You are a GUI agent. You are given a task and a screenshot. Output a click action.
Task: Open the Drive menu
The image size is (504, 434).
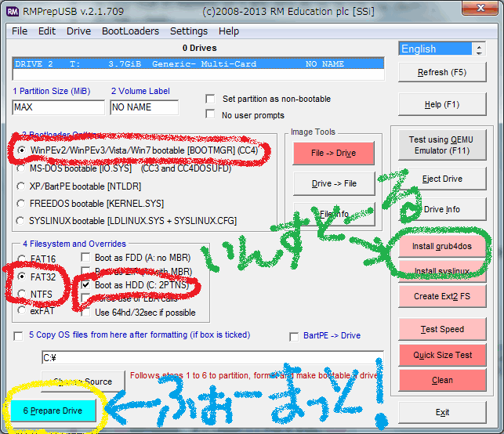click(78, 31)
